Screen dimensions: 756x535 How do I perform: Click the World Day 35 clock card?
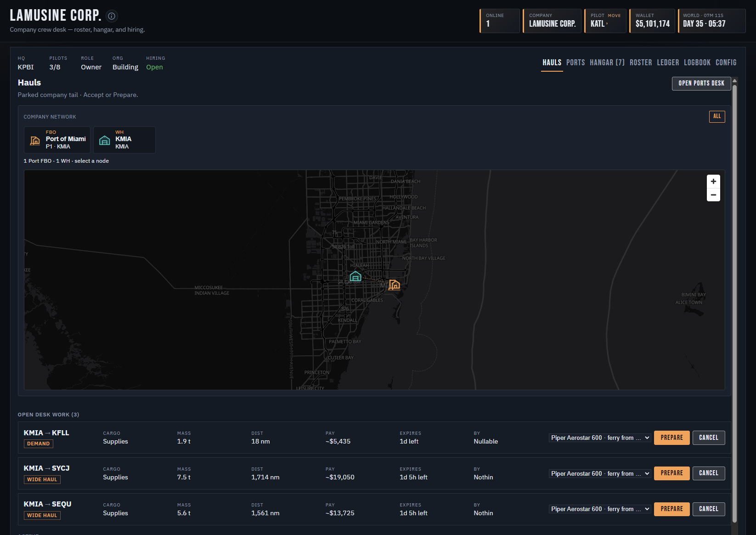[x=712, y=21]
